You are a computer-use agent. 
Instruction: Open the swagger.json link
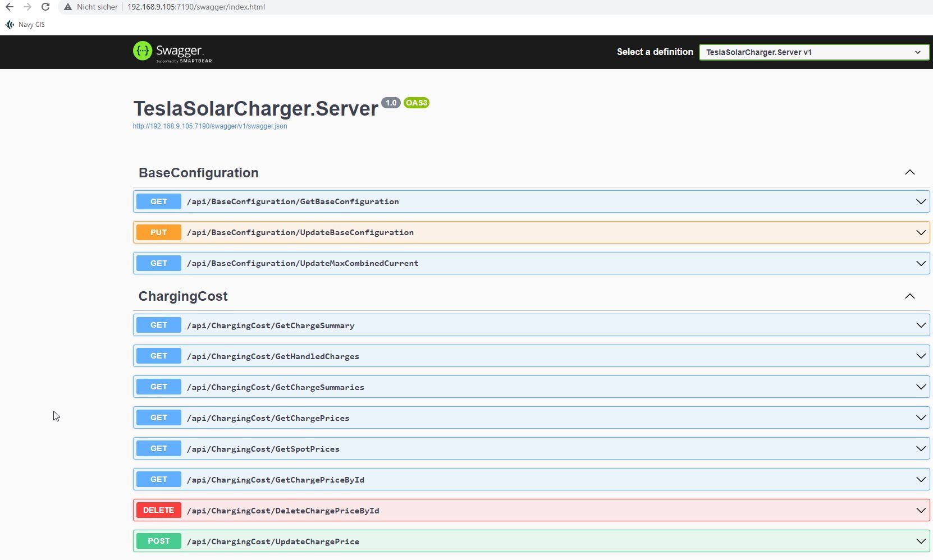click(x=210, y=126)
